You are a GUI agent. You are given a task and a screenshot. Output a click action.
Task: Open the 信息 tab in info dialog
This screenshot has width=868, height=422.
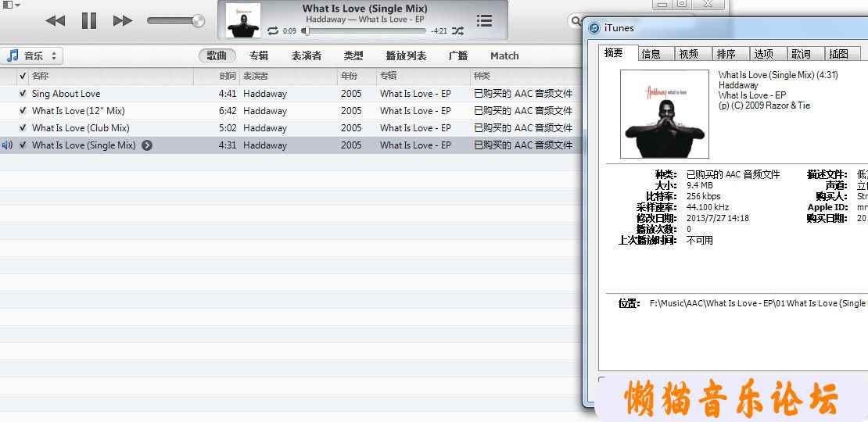tap(656, 54)
